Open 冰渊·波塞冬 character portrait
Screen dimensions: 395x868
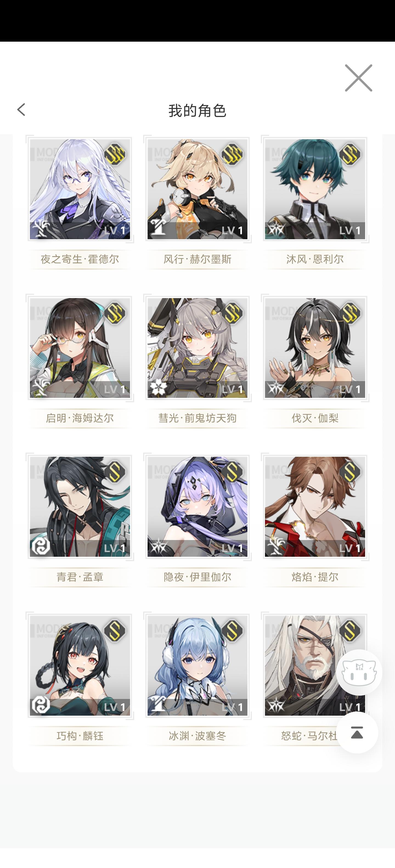click(x=197, y=666)
